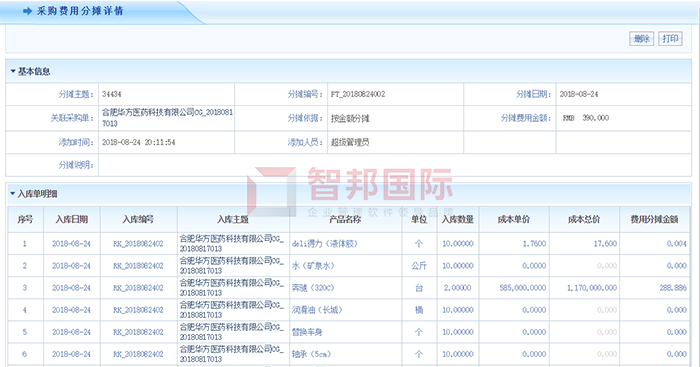This screenshot has height=367, width=700.
Task: Click unit 桶 in 润滑油 row
Action: pos(419,310)
